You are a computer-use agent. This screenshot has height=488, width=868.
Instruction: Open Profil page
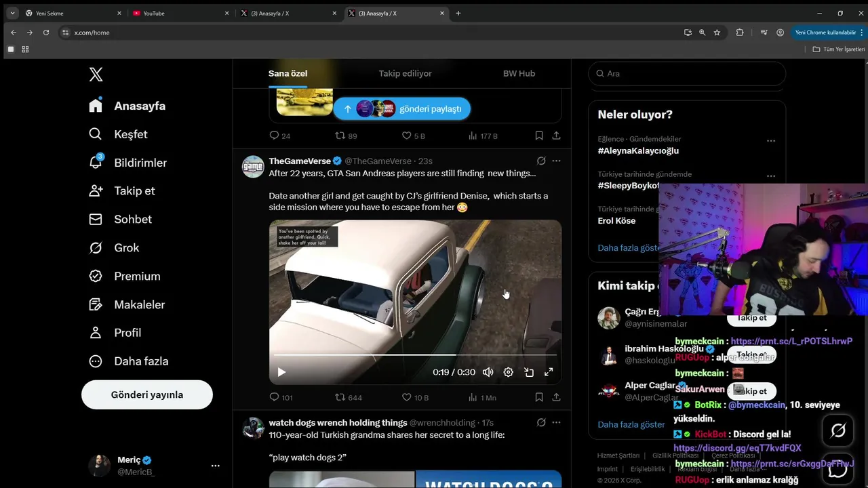click(115, 333)
